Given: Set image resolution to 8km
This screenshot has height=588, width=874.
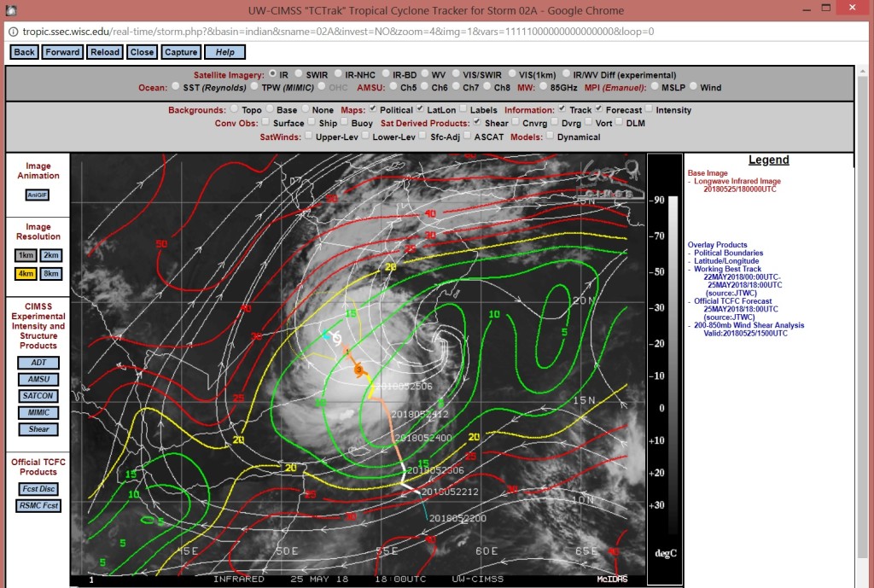Looking at the screenshot, I should click(50, 274).
